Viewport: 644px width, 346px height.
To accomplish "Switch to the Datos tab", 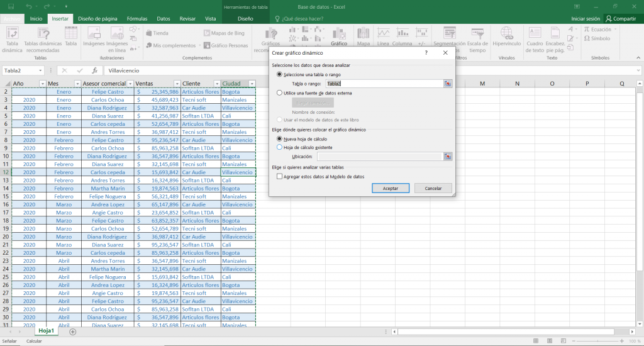I will 163,18.
